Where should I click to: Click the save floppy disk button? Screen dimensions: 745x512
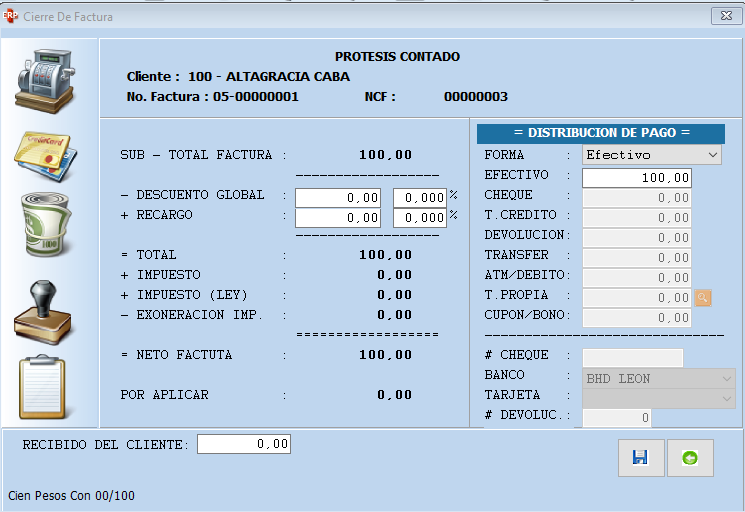point(640,458)
